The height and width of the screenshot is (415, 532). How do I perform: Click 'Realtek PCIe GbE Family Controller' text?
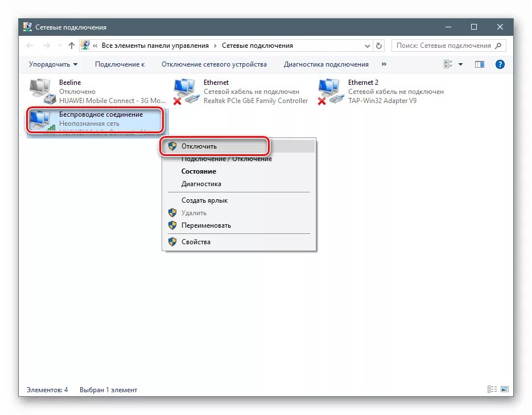(x=256, y=100)
